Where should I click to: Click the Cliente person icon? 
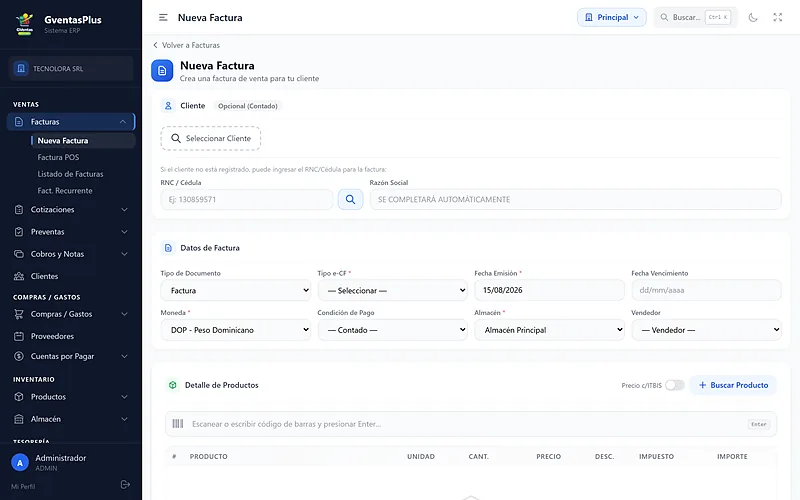(x=168, y=106)
